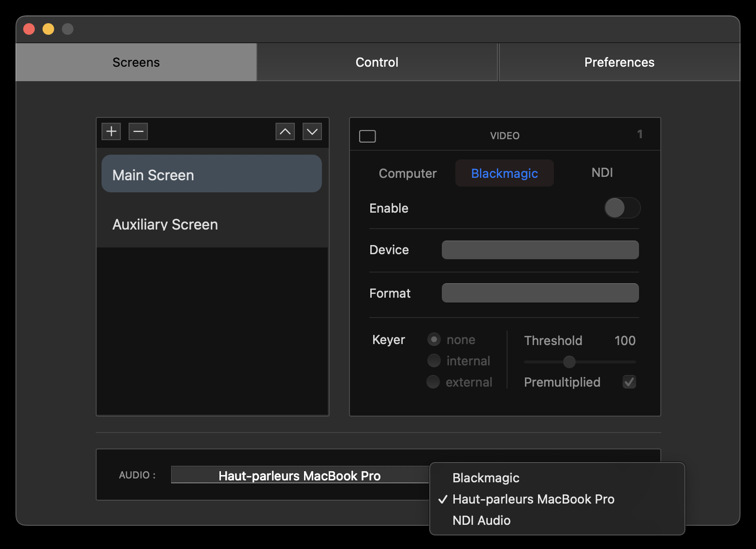
Task: Select the Computer video source
Action: [x=407, y=173]
